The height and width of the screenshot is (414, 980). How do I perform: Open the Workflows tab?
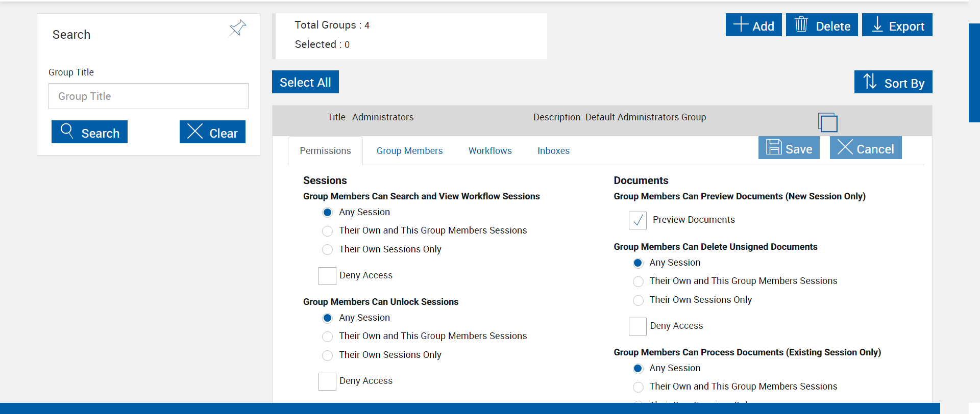[490, 151]
